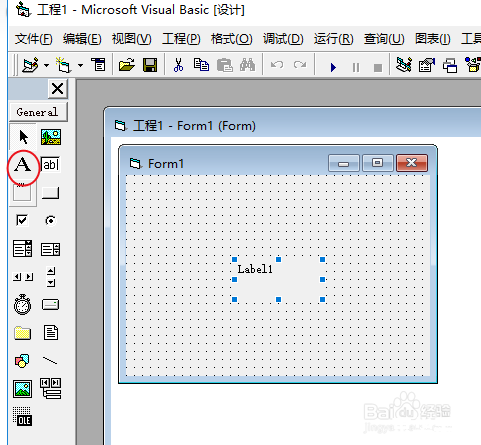481x445 pixels.
Task: Close the toolbox panel
Action: [x=57, y=89]
